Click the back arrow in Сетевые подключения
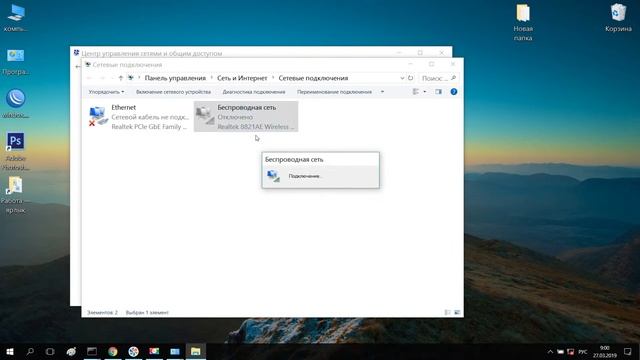Viewport: 640px width, 360px height. pos(90,78)
